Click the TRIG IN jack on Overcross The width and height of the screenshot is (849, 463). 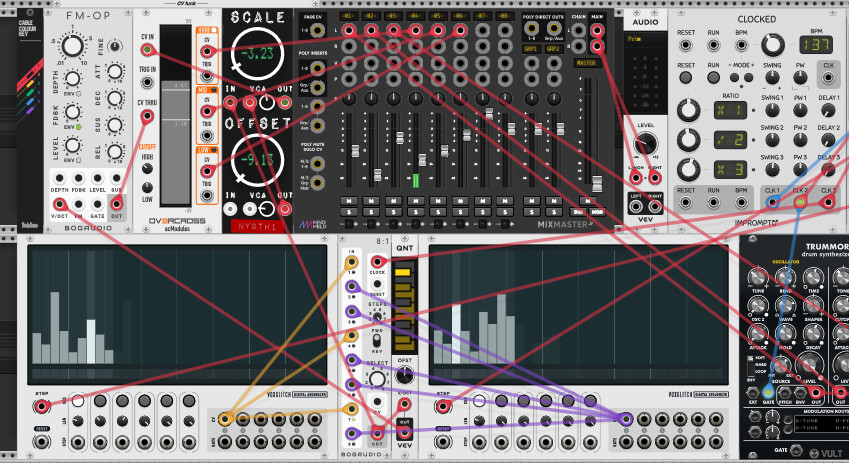coord(147,82)
